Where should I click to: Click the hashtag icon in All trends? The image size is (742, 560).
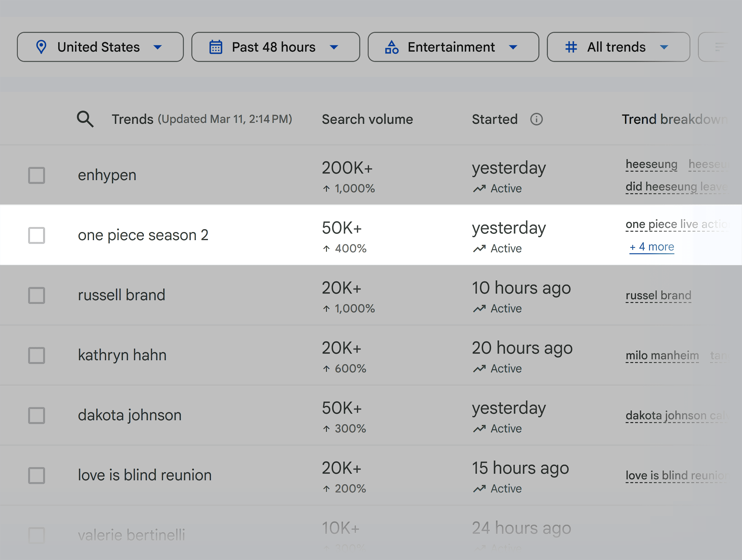pos(571,47)
